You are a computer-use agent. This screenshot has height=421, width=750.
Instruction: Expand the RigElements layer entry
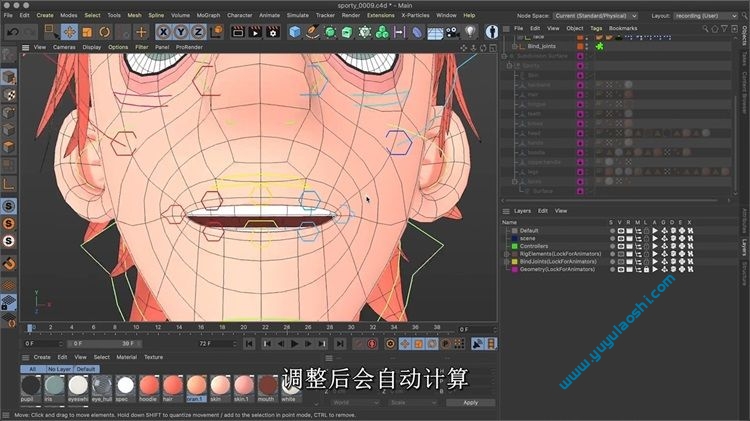point(506,254)
